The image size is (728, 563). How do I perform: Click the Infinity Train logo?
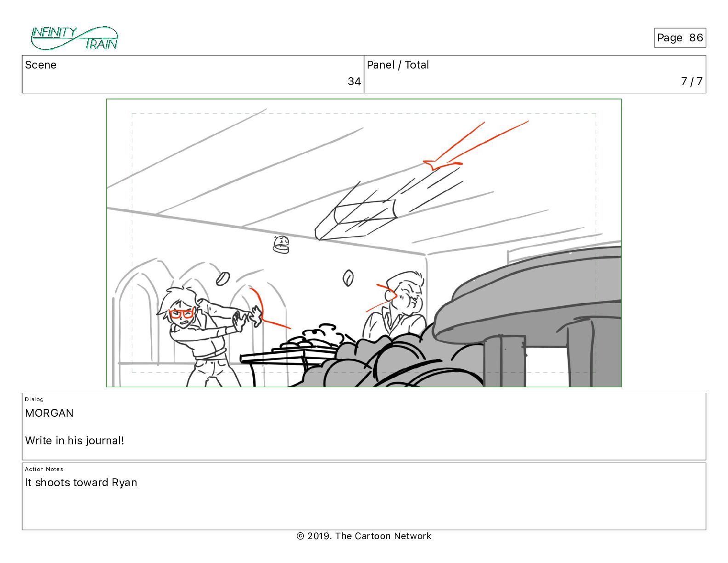point(74,38)
